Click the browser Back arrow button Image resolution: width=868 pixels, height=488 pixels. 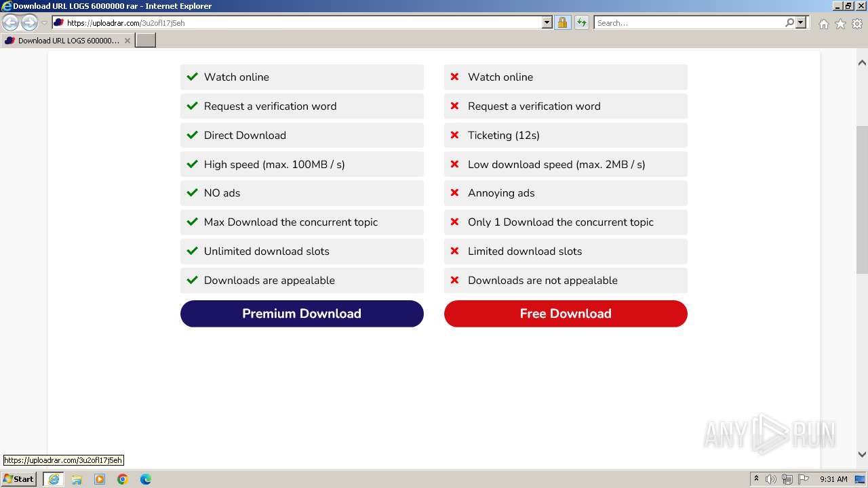[x=11, y=23]
